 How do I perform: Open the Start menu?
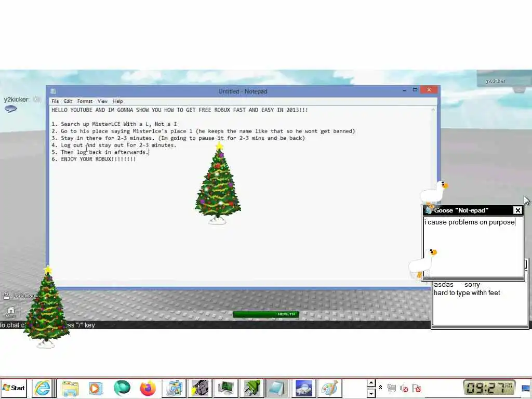pyautogui.click(x=14, y=388)
